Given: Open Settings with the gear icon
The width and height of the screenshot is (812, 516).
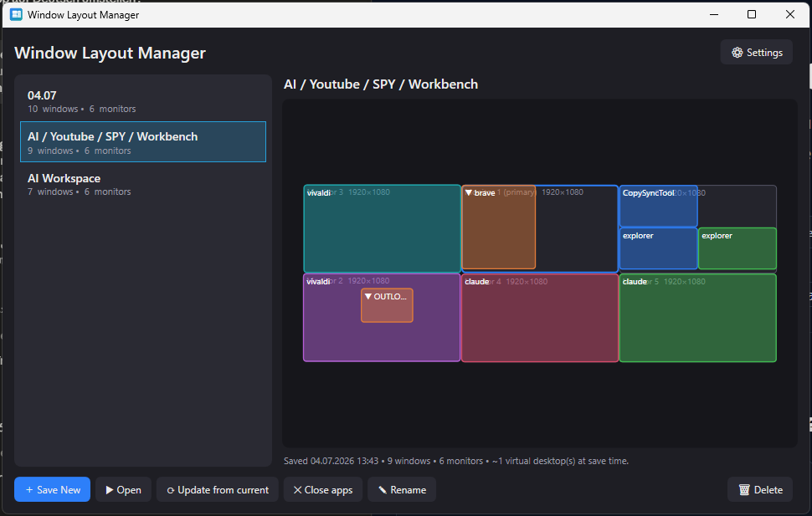Looking at the screenshot, I should click(737, 53).
